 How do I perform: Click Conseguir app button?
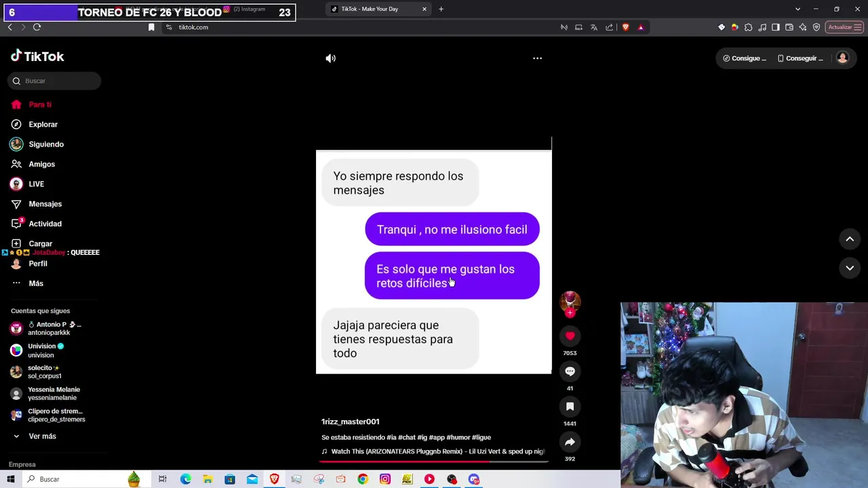800,58
